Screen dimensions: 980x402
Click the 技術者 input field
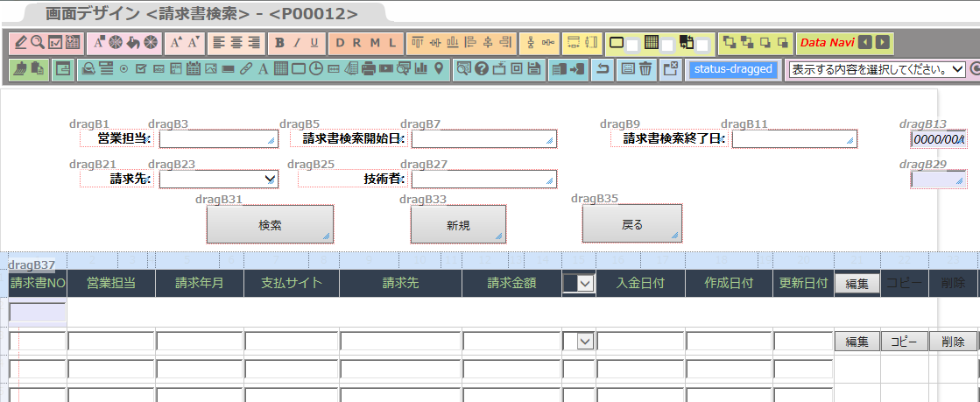click(x=483, y=180)
